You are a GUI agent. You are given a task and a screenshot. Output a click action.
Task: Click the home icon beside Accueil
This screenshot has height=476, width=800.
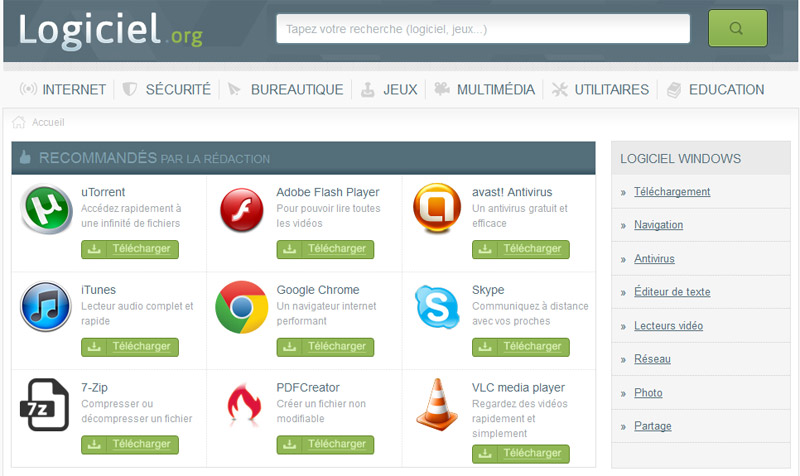[x=18, y=122]
